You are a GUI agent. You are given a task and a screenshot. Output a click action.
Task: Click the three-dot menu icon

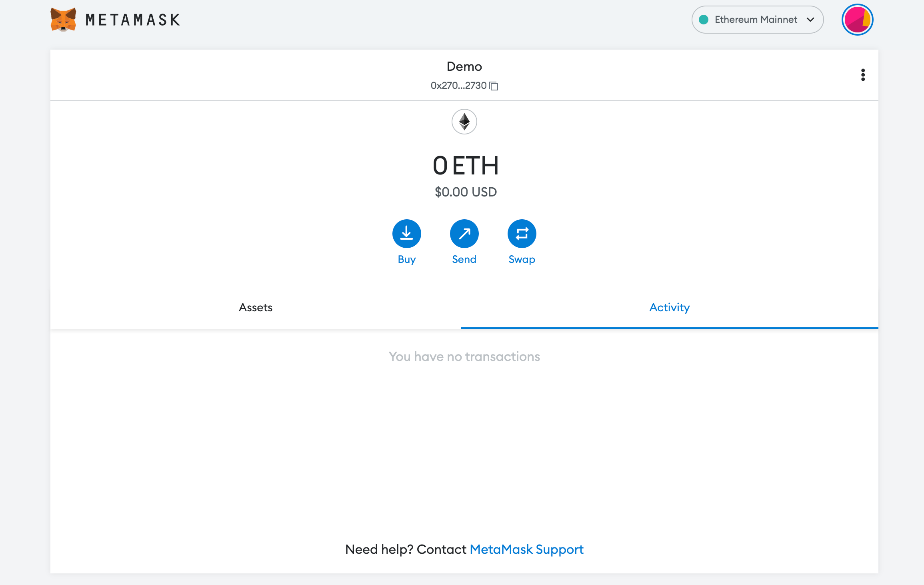(x=862, y=74)
